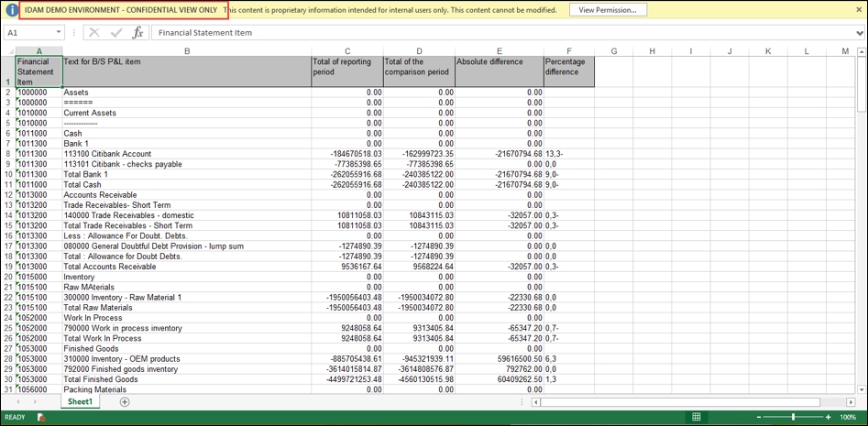This screenshot has width=868, height=426.
Task: Click the 'Packing Materials' cell
Action: (x=187, y=389)
